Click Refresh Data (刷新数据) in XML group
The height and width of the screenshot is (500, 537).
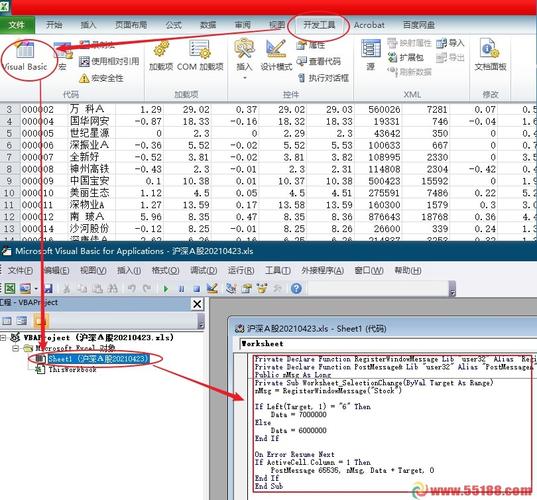[x=409, y=71]
